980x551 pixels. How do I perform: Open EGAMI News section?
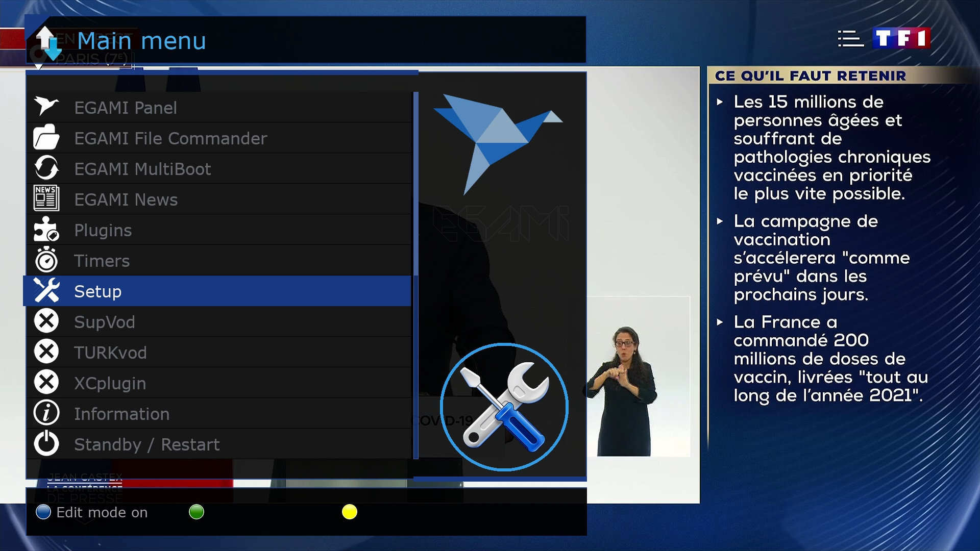pos(127,199)
